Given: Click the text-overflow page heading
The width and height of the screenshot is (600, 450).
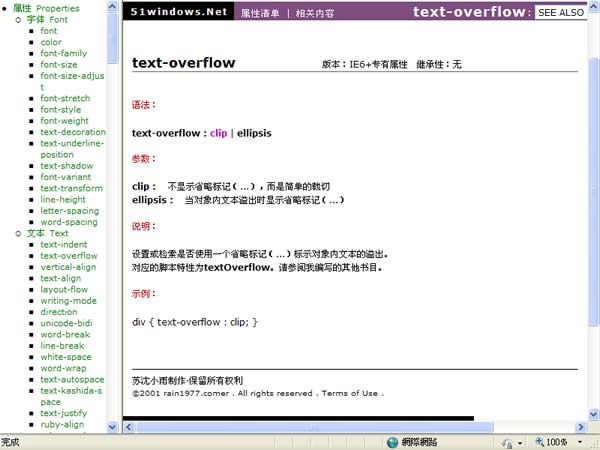Looking at the screenshot, I should click(184, 62).
